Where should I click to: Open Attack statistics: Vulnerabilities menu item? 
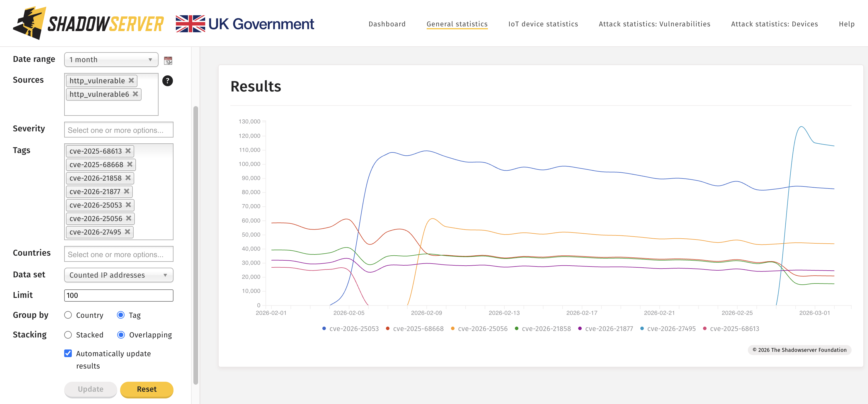(654, 24)
